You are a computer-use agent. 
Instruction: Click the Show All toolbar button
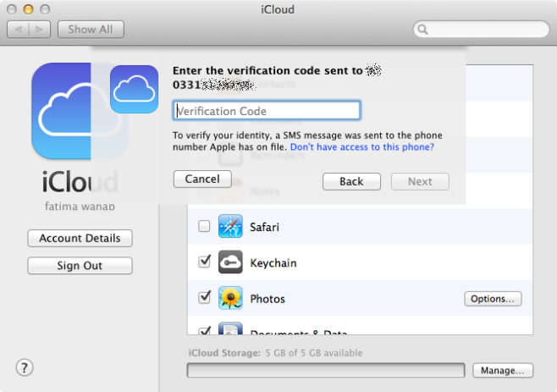pyautogui.click(x=91, y=30)
